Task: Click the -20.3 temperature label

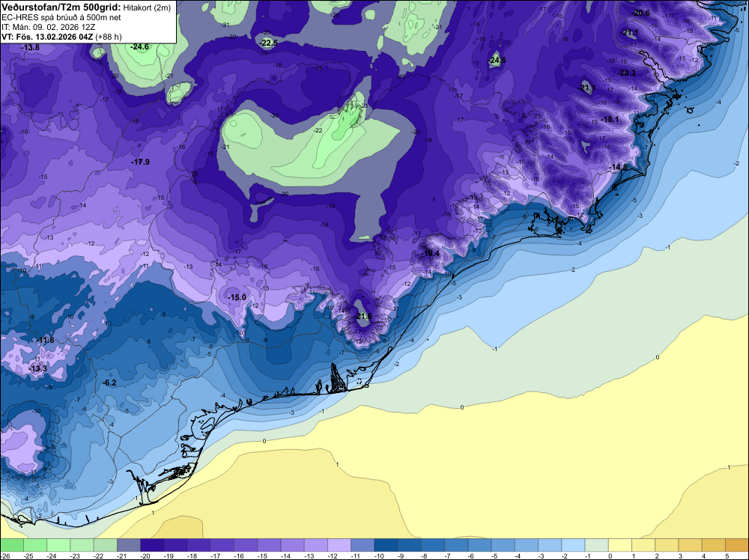Action: 626,73
